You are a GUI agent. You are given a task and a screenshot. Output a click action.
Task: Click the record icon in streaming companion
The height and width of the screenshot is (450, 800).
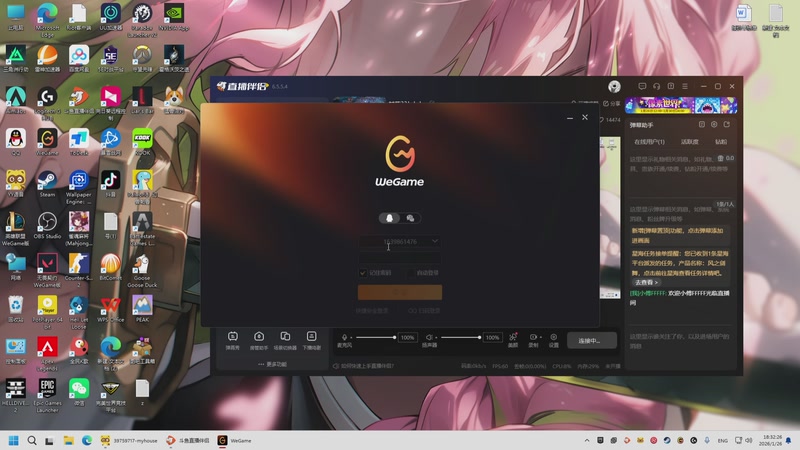point(533,337)
